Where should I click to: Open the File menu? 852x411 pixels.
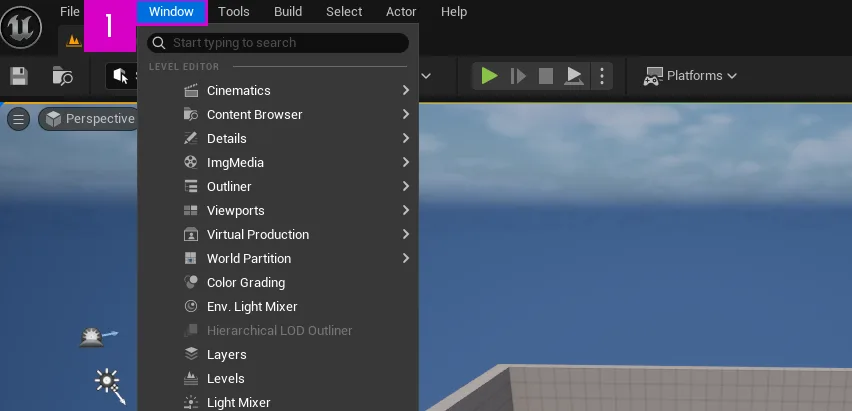(70, 11)
